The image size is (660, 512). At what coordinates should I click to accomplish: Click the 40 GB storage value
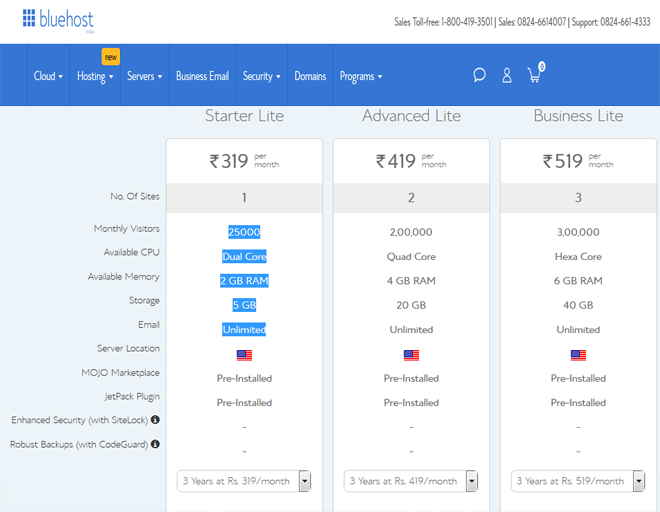tap(578, 305)
